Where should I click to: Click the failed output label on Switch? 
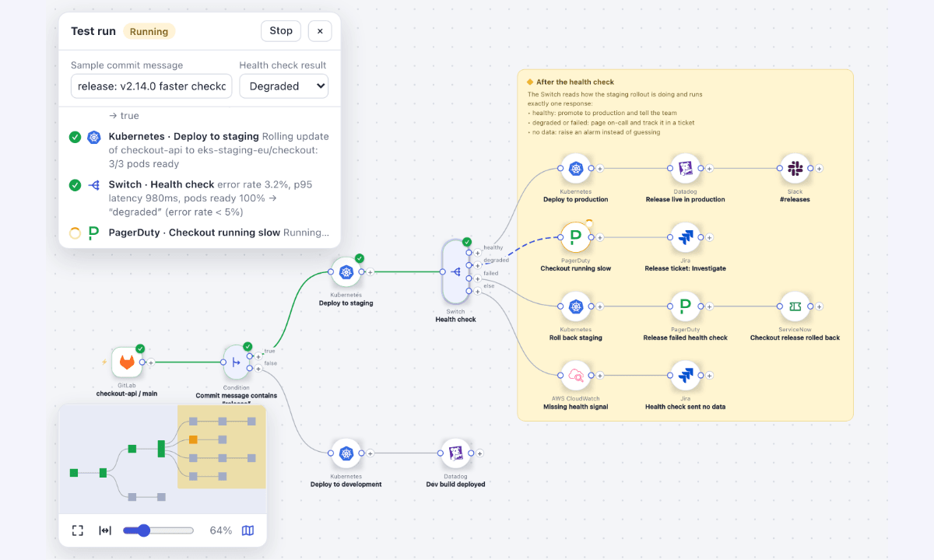coord(491,273)
